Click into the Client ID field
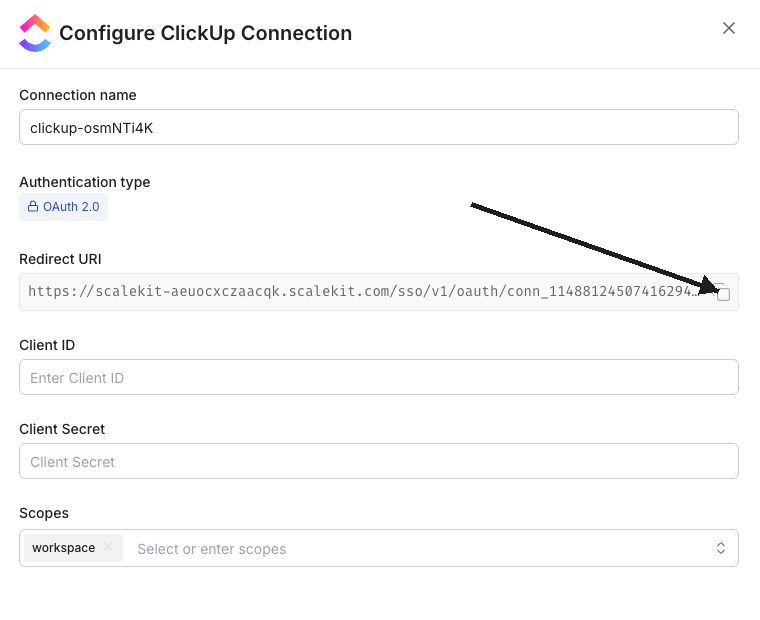Screen dimensions: 760x620 [x=378, y=378]
